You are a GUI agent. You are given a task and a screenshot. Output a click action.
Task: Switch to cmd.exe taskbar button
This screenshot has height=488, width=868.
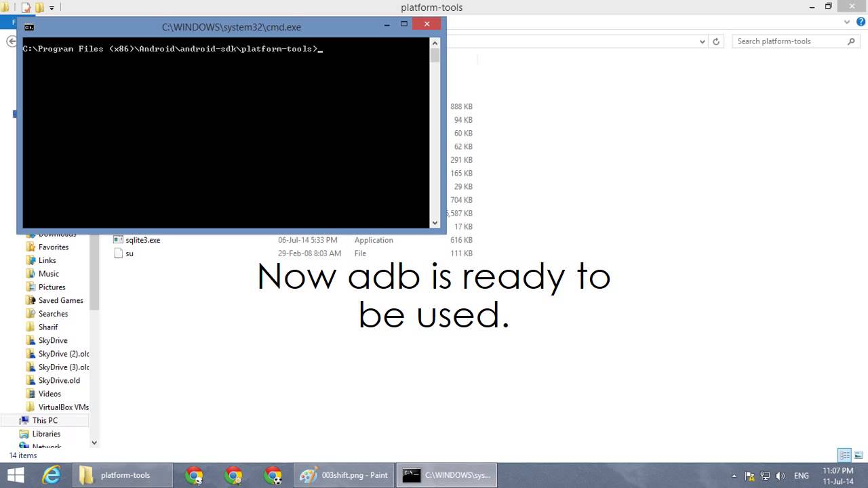click(448, 475)
